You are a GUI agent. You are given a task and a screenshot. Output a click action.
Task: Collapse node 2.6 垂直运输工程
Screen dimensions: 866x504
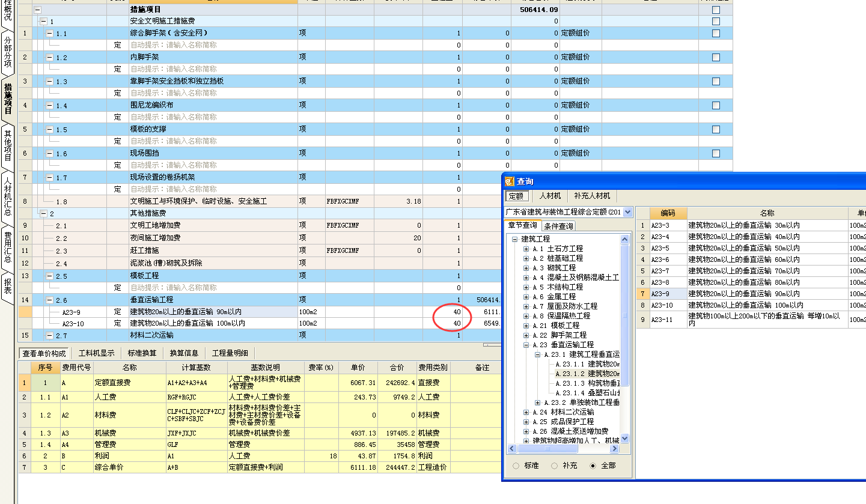tap(50, 299)
